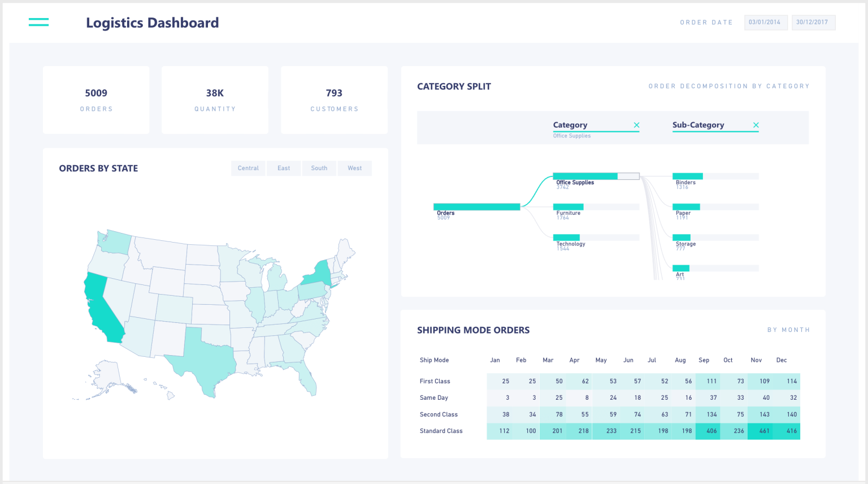Screen dimensions: 868x484
Task: Remove the Category filter via its X icon
Action: click(636, 125)
